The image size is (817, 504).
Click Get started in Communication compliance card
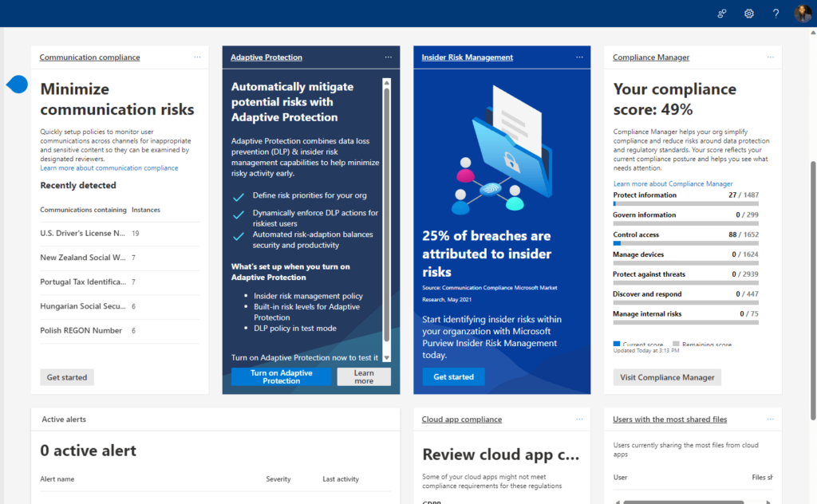[67, 377]
